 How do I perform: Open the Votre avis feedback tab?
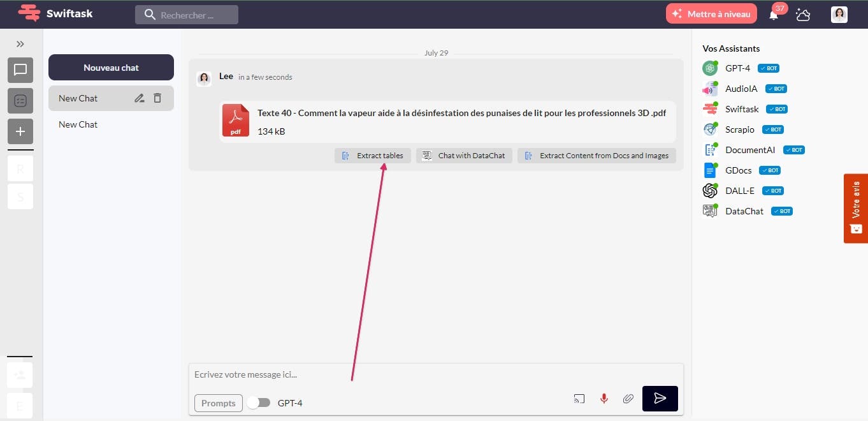pyautogui.click(x=856, y=209)
